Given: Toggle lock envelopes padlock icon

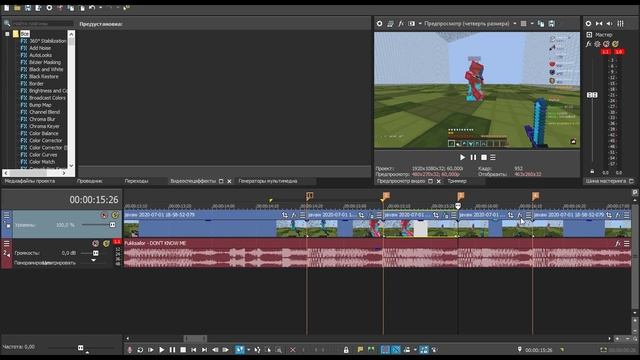Looking at the screenshot, I should click(346, 350).
